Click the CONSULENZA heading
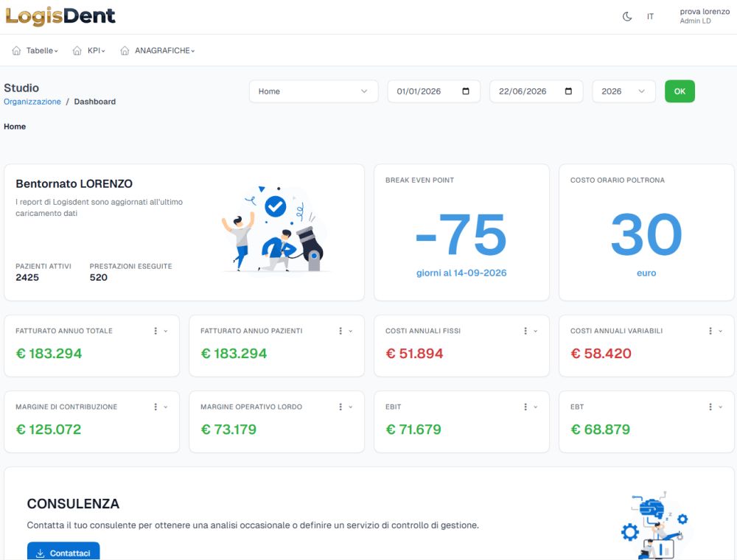 pyautogui.click(x=73, y=503)
